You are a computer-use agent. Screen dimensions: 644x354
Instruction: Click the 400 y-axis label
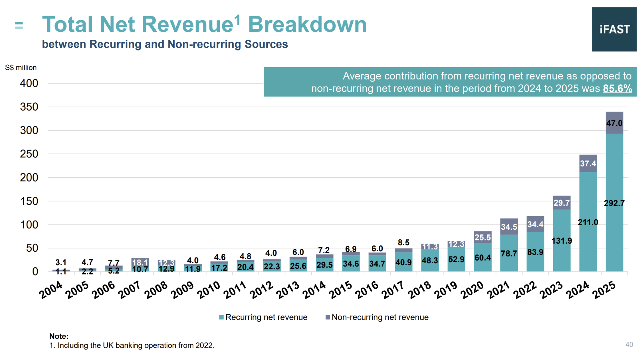pyautogui.click(x=29, y=83)
